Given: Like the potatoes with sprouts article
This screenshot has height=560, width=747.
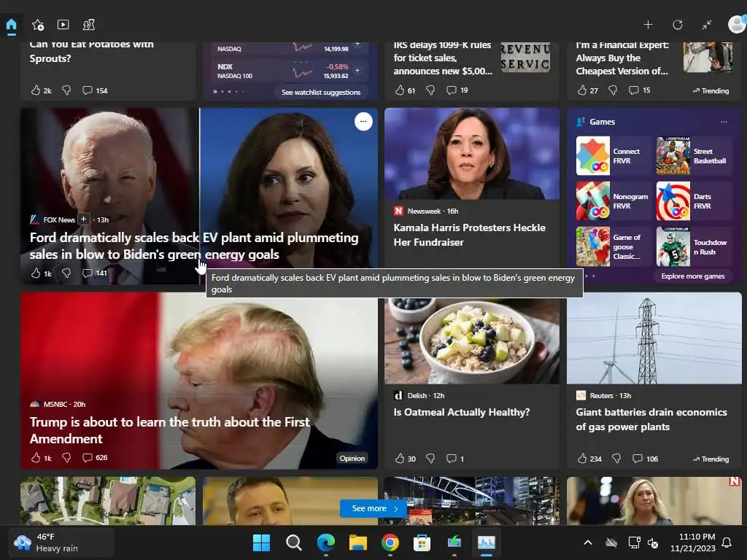Looking at the screenshot, I should tap(36, 90).
